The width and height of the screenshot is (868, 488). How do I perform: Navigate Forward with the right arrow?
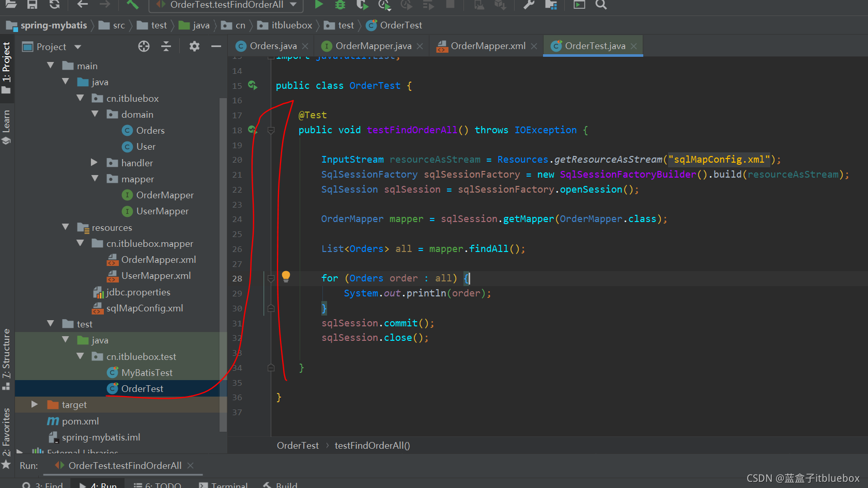[x=105, y=5]
